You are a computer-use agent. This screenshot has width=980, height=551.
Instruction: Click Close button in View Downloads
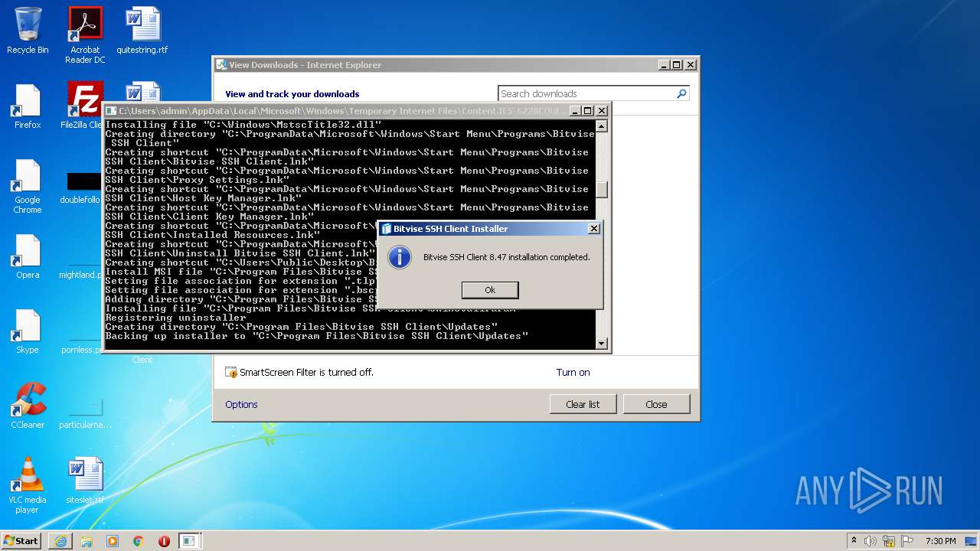click(656, 404)
